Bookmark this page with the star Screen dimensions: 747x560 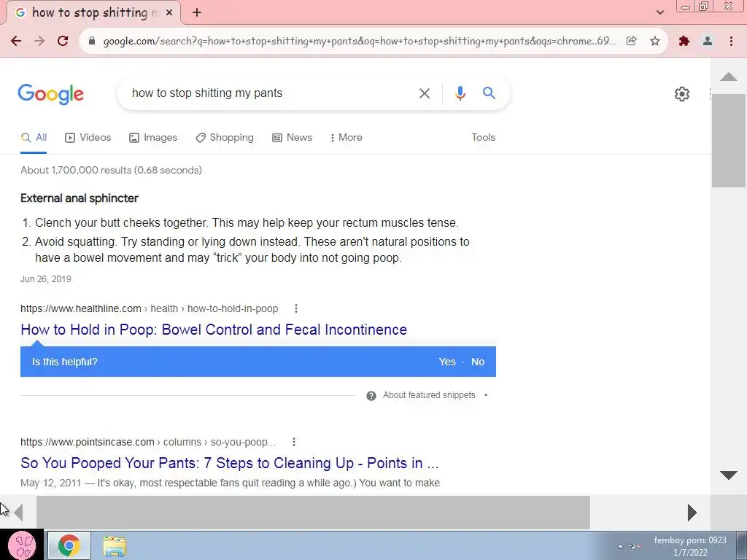pyautogui.click(x=655, y=41)
